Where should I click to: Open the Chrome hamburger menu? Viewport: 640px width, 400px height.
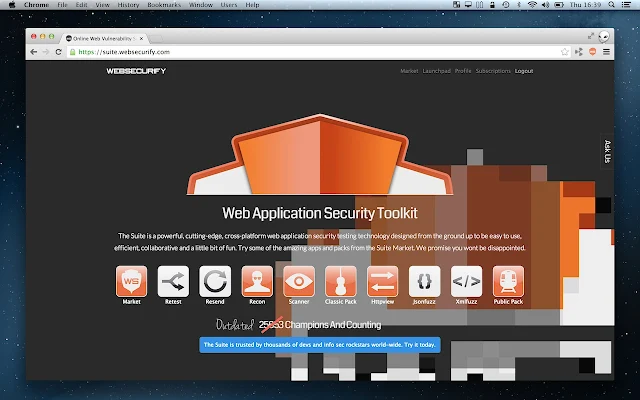[x=607, y=52]
